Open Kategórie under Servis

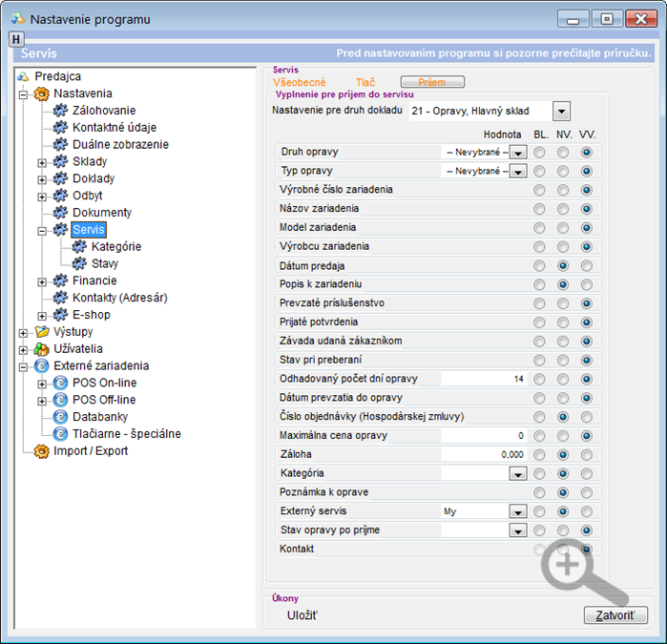click(116, 247)
